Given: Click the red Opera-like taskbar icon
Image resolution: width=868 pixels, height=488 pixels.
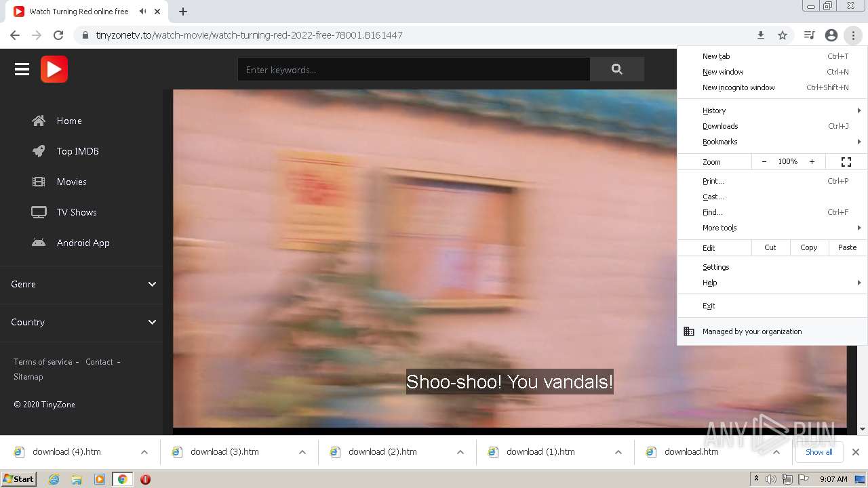Looking at the screenshot, I should (x=145, y=479).
